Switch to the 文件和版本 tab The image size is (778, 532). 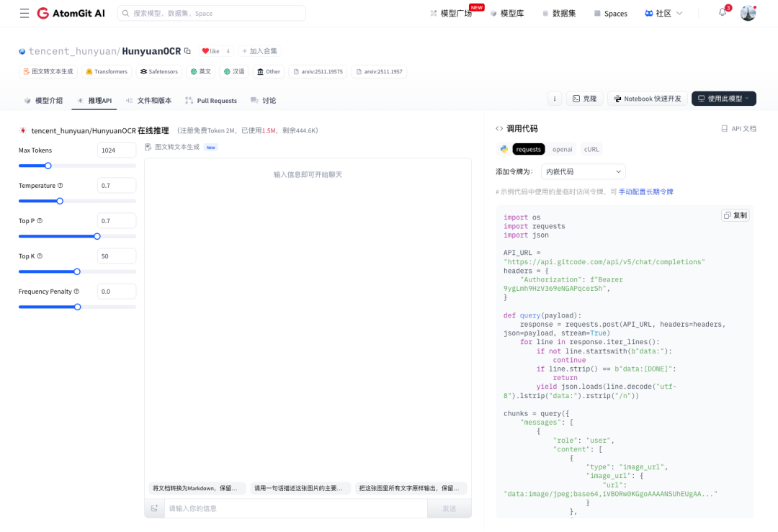click(149, 101)
